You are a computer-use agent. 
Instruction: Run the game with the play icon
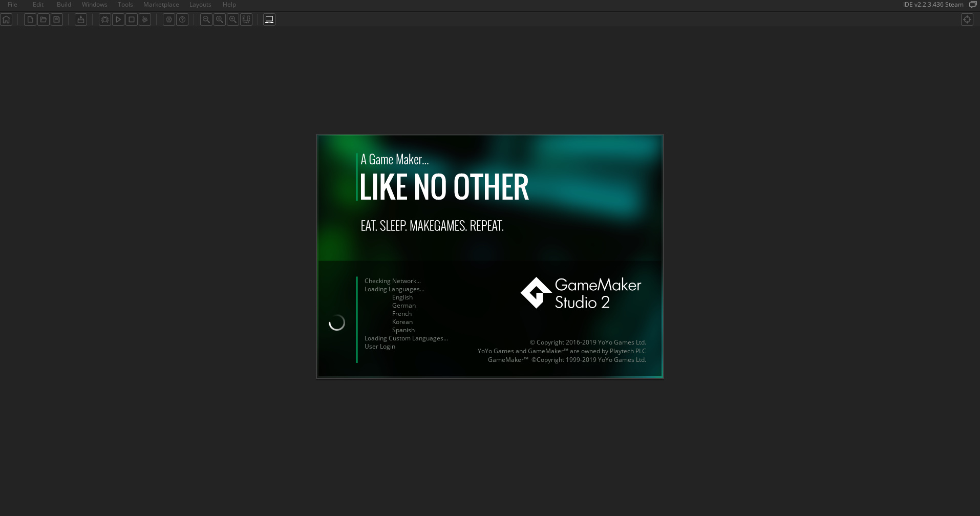(x=118, y=19)
